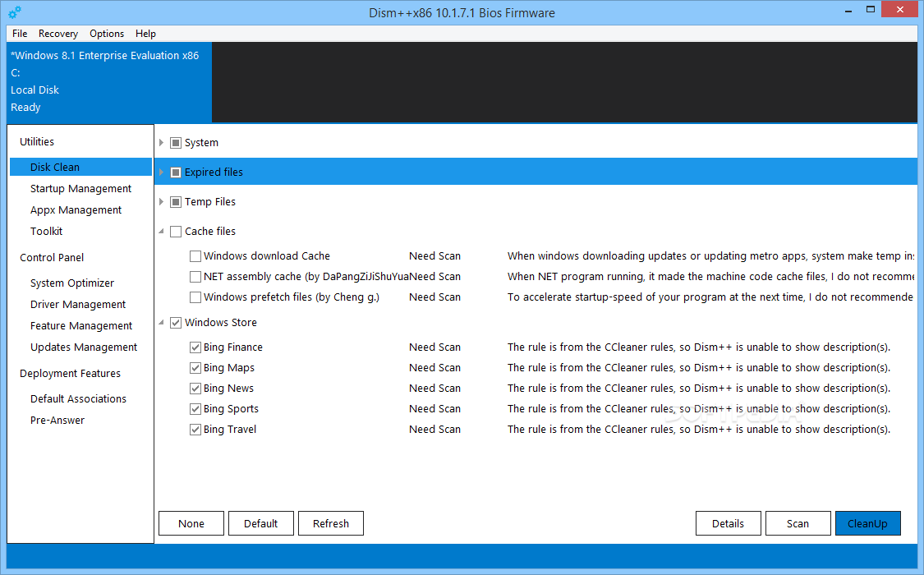Screen dimensions: 924x575
Task: Collapse the Windows Store group arrow
Action: pos(162,322)
